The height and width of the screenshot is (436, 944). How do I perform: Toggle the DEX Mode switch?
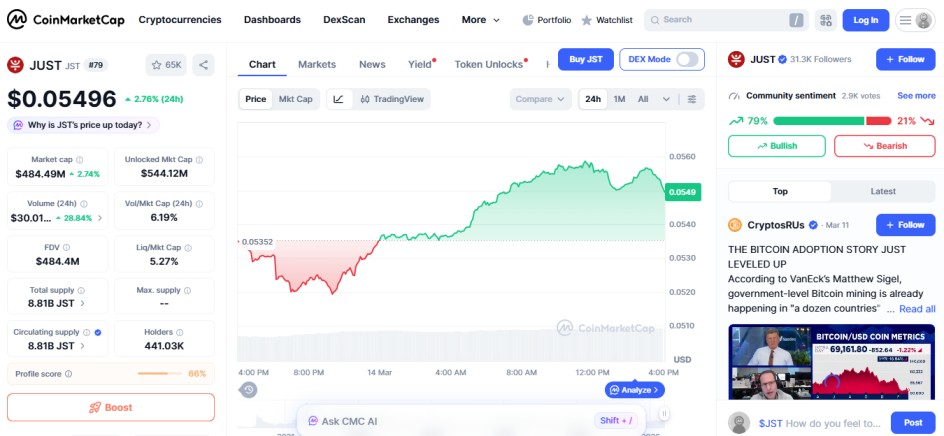click(x=687, y=60)
